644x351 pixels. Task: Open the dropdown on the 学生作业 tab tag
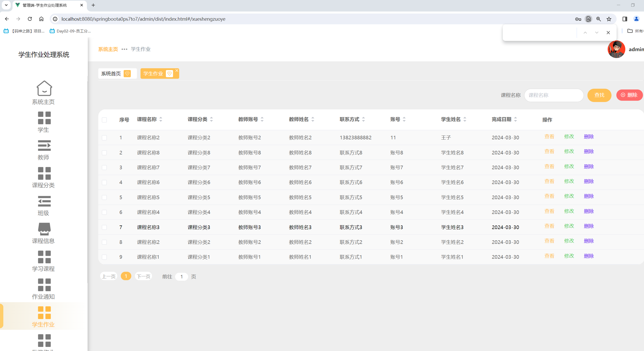169,74
